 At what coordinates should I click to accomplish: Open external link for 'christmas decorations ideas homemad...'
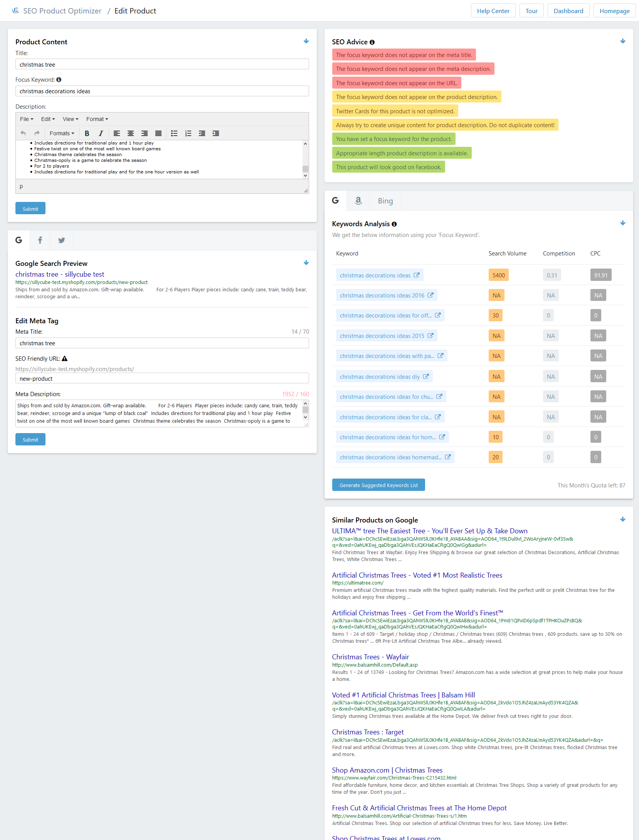coord(448,457)
